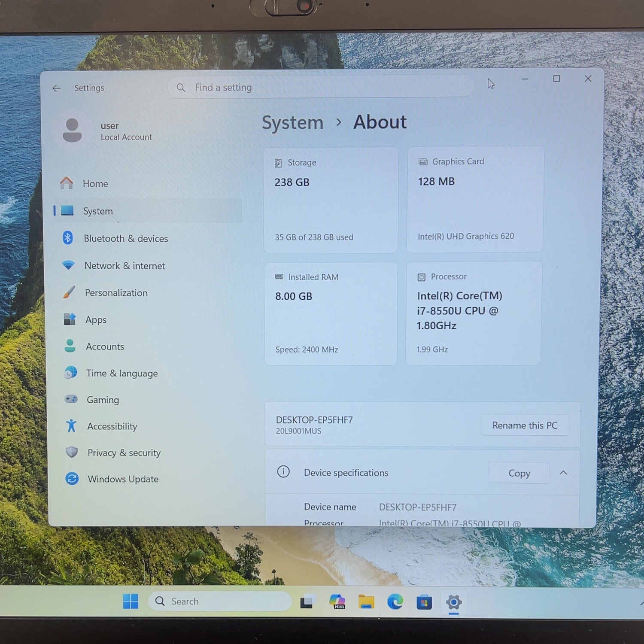Click the DESKTOP-EP5FHF7 PC name heading
Viewport: 644px width, 644px height.
(x=314, y=420)
